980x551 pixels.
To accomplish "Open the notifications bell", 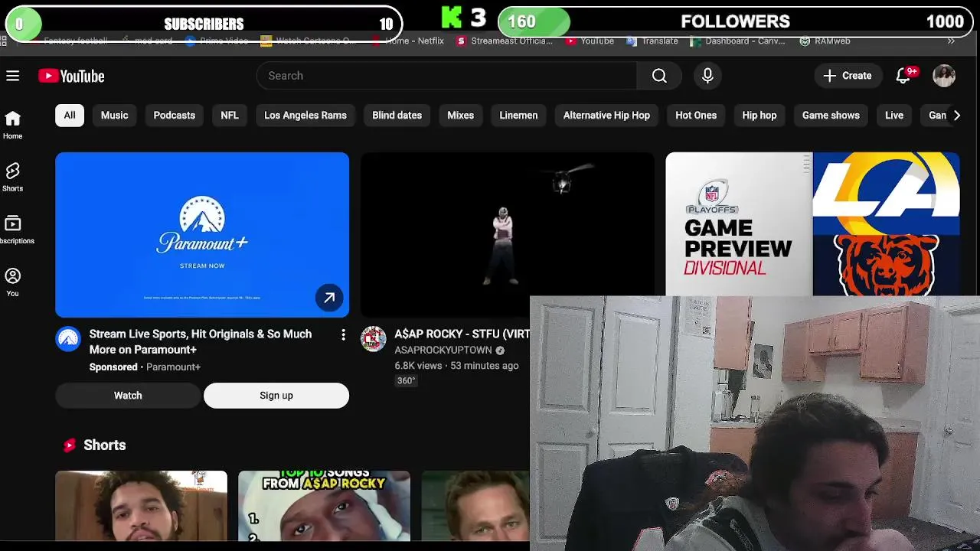I will [x=904, y=75].
